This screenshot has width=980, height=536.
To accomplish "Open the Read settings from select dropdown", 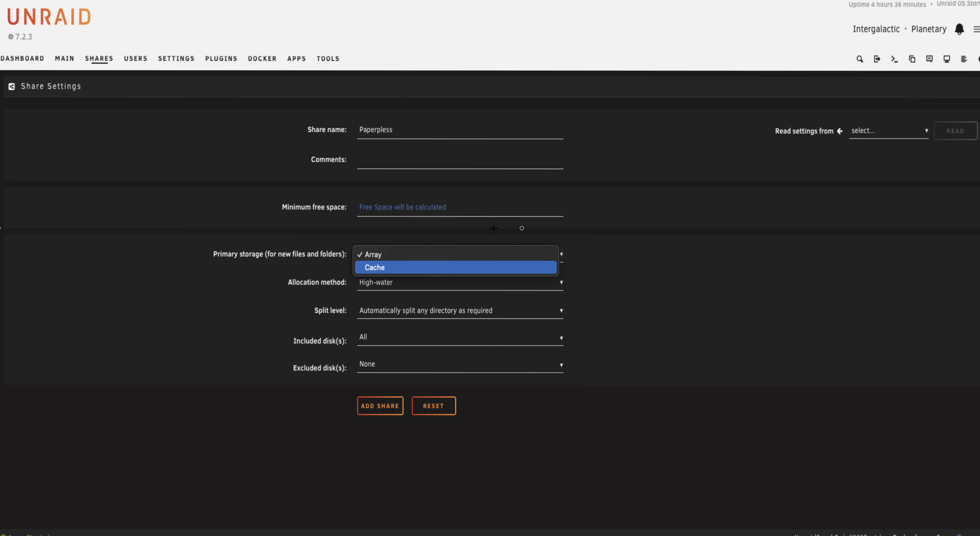I will (888, 131).
